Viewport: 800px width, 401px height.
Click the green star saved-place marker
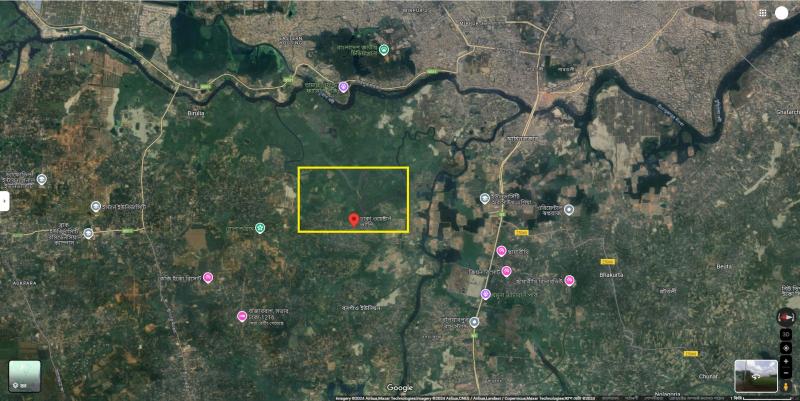pyautogui.click(x=260, y=227)
